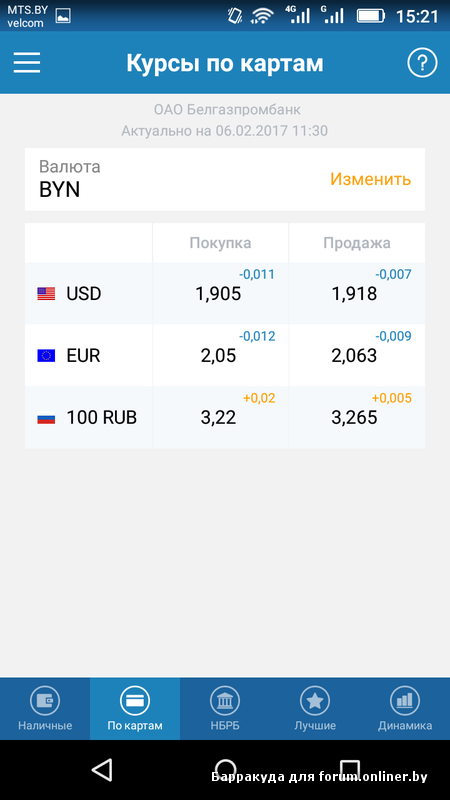The width and height of the screenshot is (450, 800).
Task: Select the 100 RUB rate row
Action: (225, 418)
